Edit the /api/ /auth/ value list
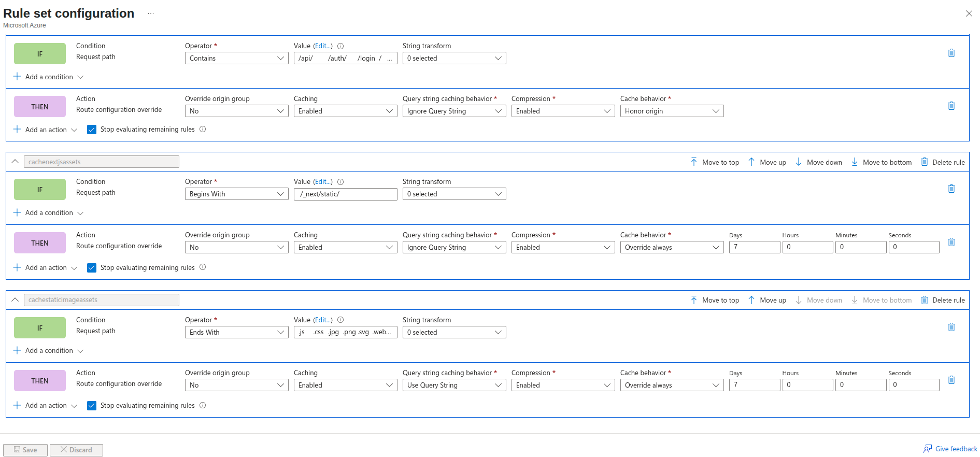Image resolution: width=980 pixels, height=457 pixels. pos(323,46)
